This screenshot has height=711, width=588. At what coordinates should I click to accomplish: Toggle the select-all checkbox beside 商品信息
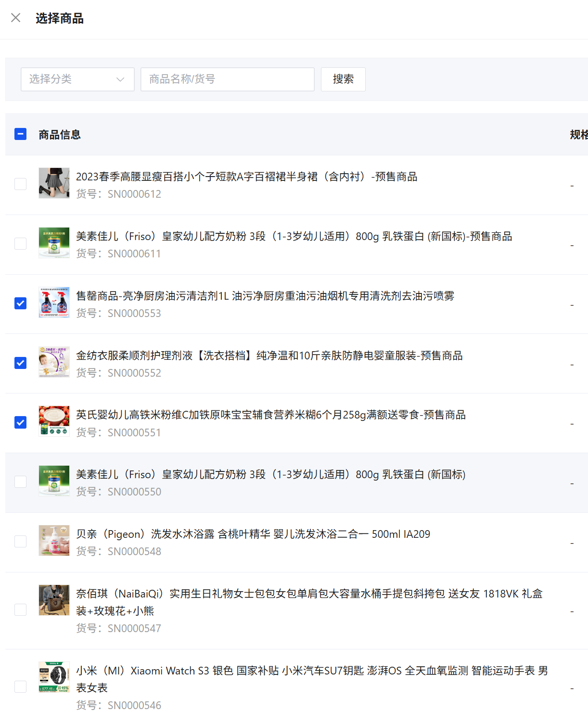click(21, 134)
